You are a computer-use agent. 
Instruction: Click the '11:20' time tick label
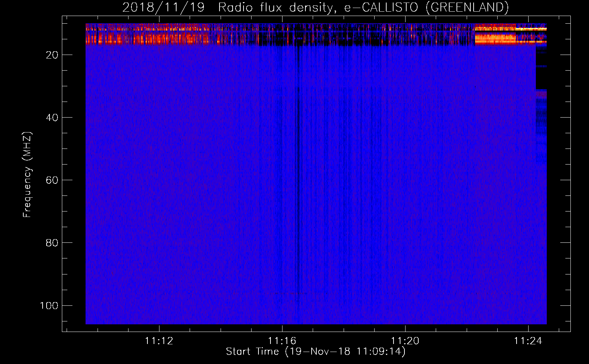(x=405, y=341)
